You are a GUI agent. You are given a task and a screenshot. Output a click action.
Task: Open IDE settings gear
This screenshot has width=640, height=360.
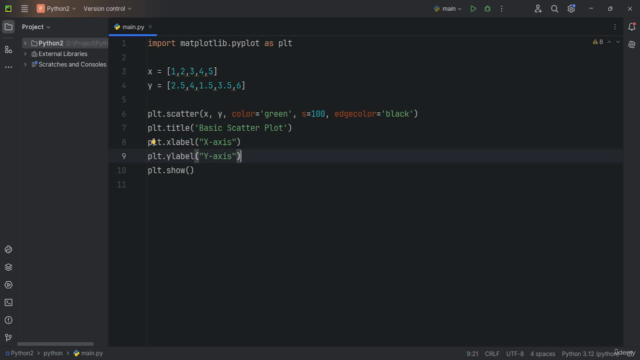571,9
